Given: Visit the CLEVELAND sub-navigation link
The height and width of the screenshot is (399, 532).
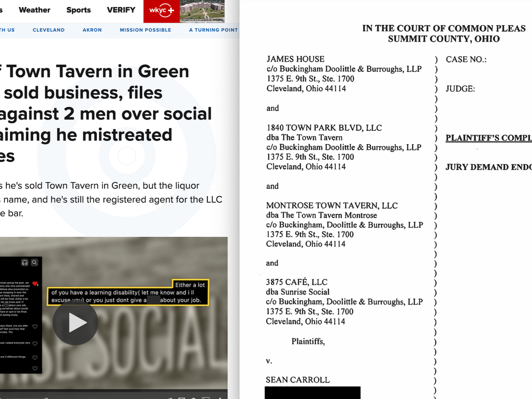Looking at the screenshot, I should click(x=49, y=30).
